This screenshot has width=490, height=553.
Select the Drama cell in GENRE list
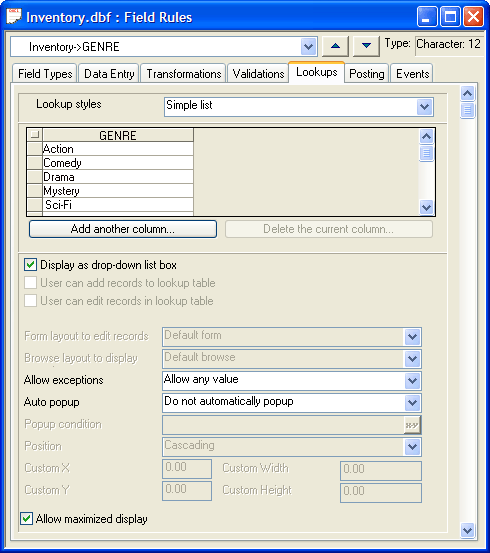[118, 177]
